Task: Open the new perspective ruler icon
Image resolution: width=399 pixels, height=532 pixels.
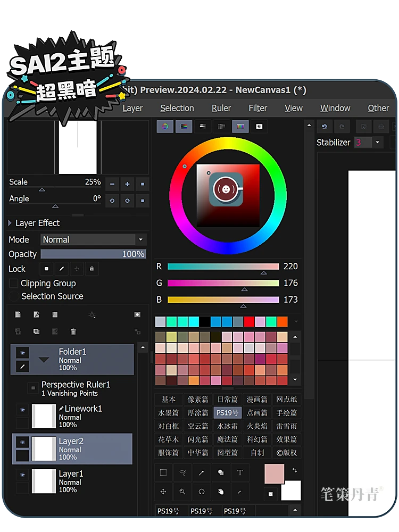Action: click(92, 314)
